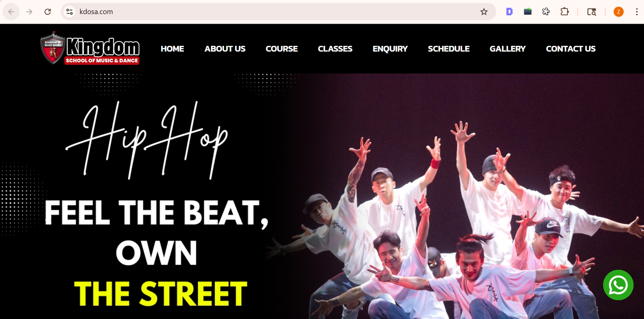Go back with the back arrow
644x319 pixels.
click(11, 12)
